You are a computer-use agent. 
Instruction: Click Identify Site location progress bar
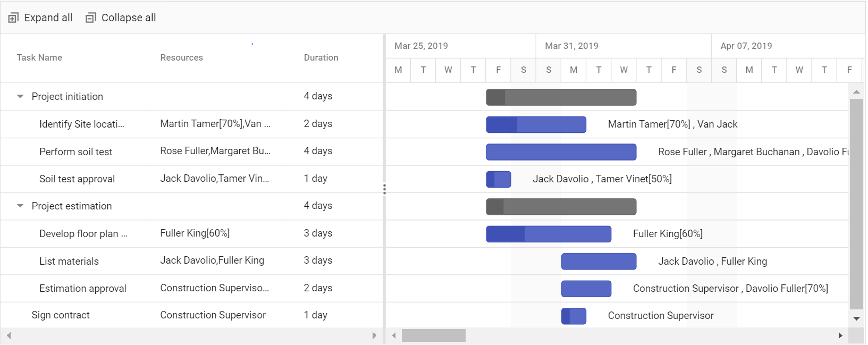pos(502,124)
